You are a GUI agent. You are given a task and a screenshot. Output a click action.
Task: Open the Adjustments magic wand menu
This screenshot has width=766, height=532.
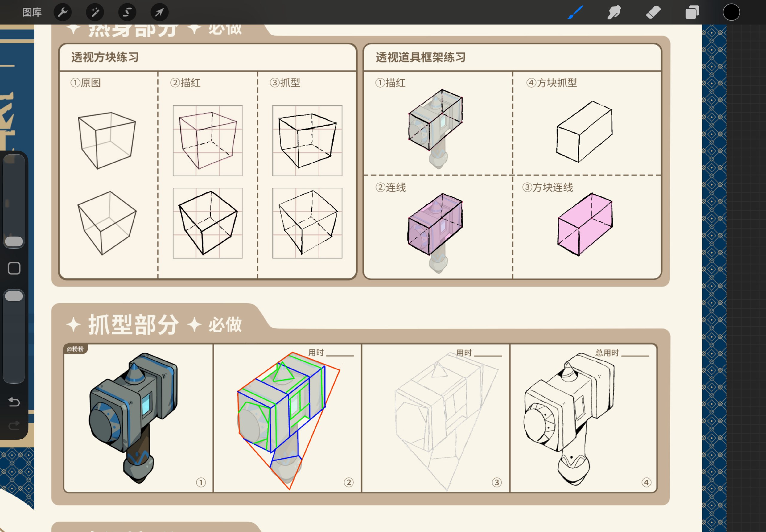95,12
